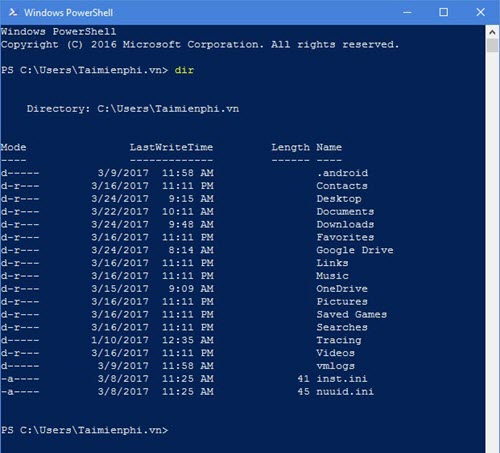Click the date 3/15/2017 in OneDrive row
This screenshot has height=453, width=500.
[120, 289]
